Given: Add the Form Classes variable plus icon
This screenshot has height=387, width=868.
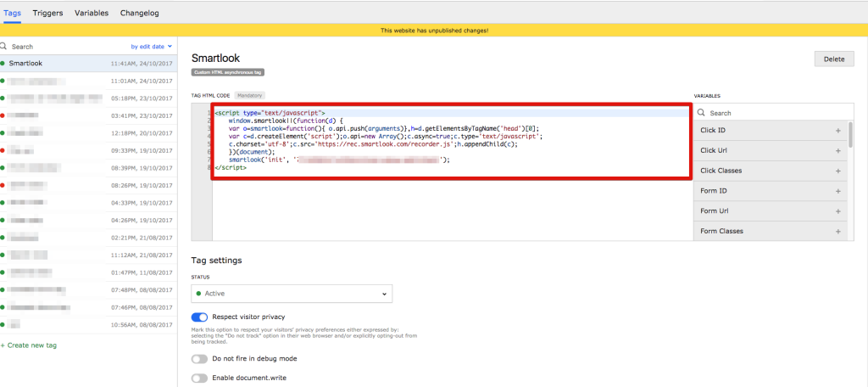Looking at the screenshot, I should 838,231.
